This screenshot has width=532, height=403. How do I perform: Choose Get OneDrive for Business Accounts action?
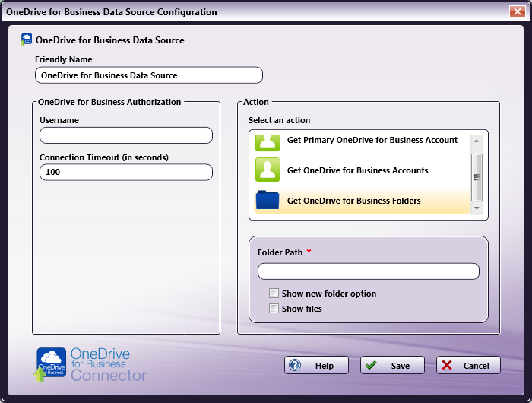pyautogui.click(x=362, y=170)
